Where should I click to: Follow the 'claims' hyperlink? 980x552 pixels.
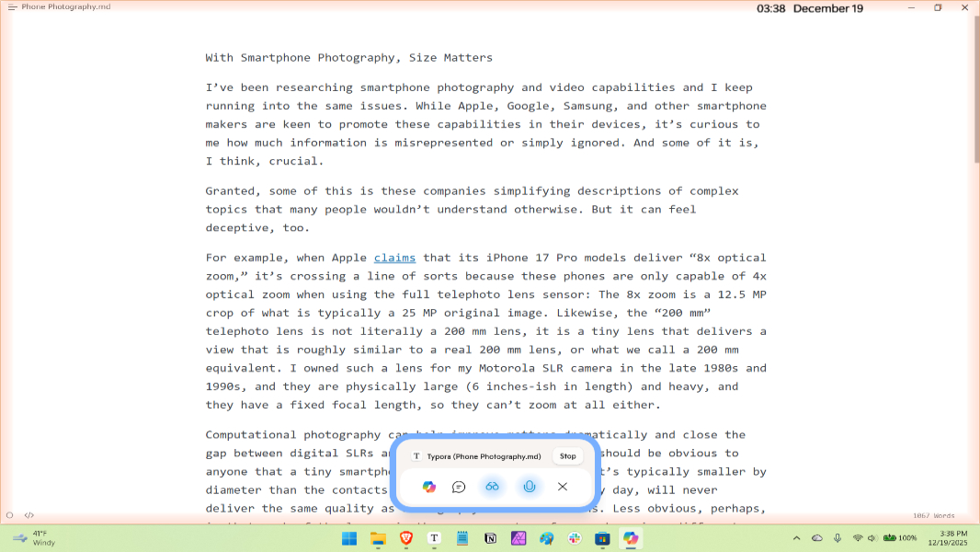(394, 258)
